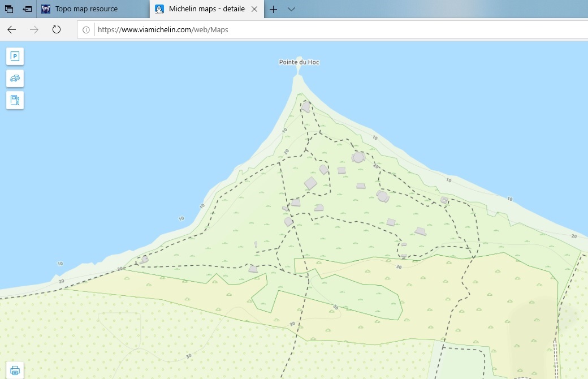
Task: Click the Topo map resource tab favicon
Action: [x=46, y=9]
